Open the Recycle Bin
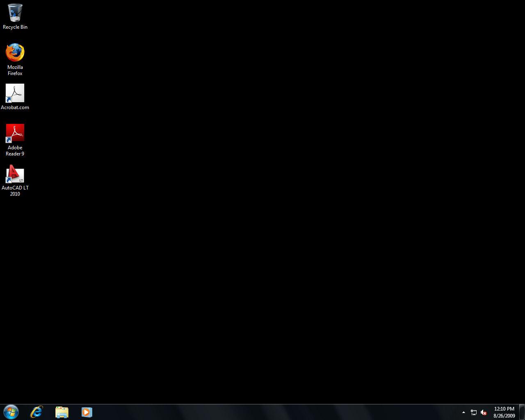Image resolution: width=525 pixels, height=420 pixels. 15,13
